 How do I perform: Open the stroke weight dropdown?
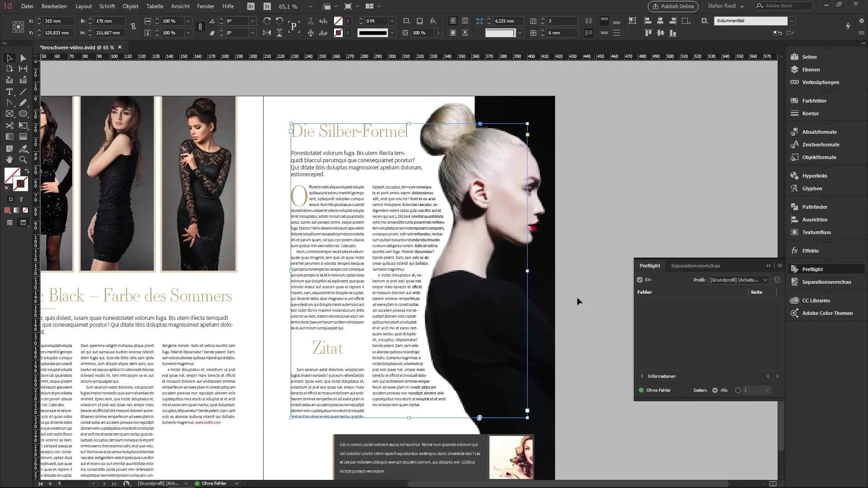(x=392, y=21)
